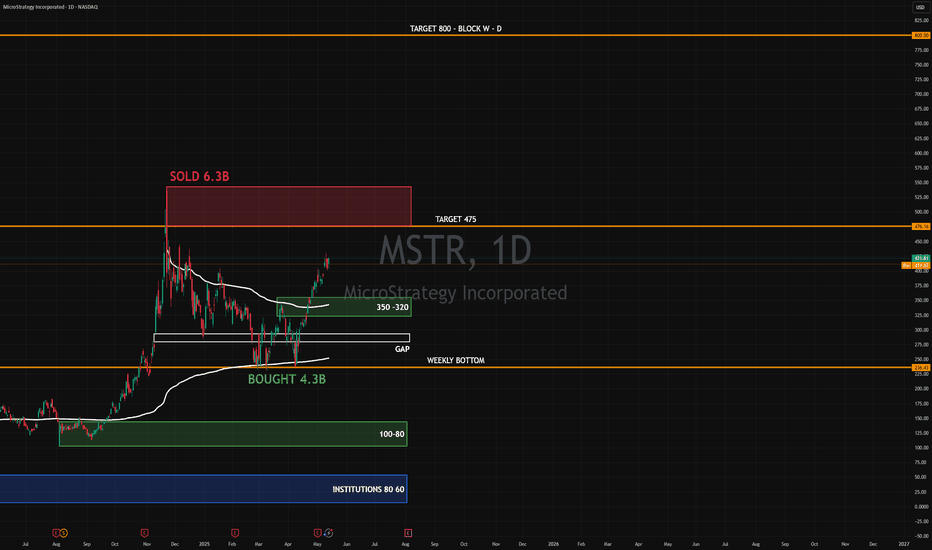Screen dimensions: 932x550
Task: Select the GAP text label
Action: click(402, 349)
